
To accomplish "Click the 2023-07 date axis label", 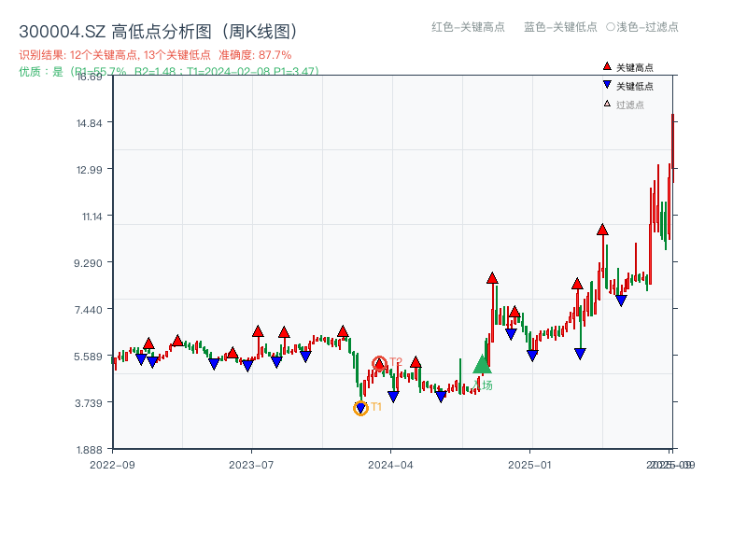I will tap(251, 465).
